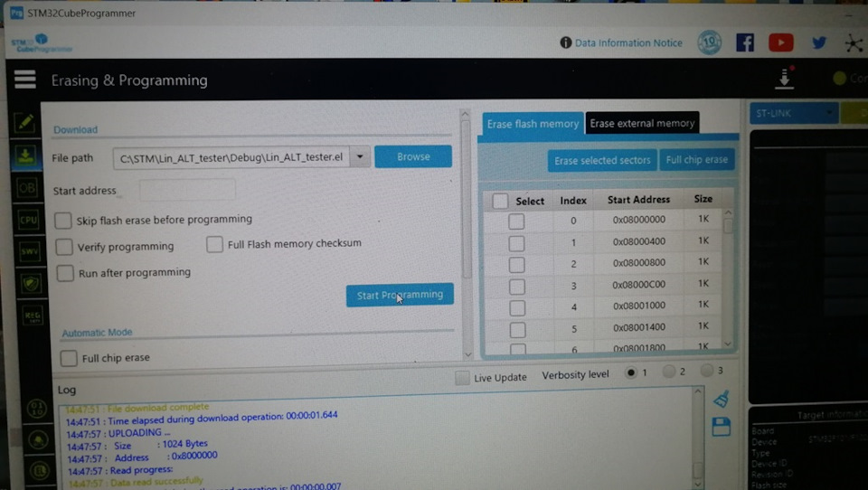Click the download panel scroll-down arrow
The image size is (868, 490).
tap(467, 354)
